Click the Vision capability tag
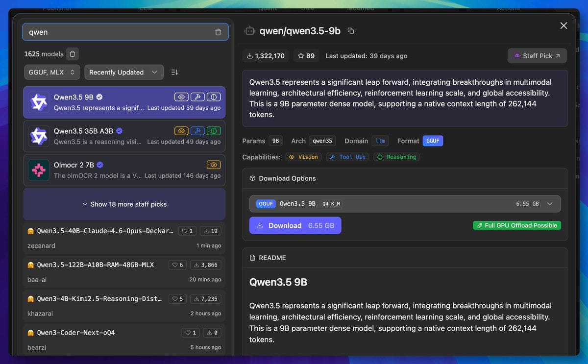Viewport: 588px width, 364px height. coord(303,157)
